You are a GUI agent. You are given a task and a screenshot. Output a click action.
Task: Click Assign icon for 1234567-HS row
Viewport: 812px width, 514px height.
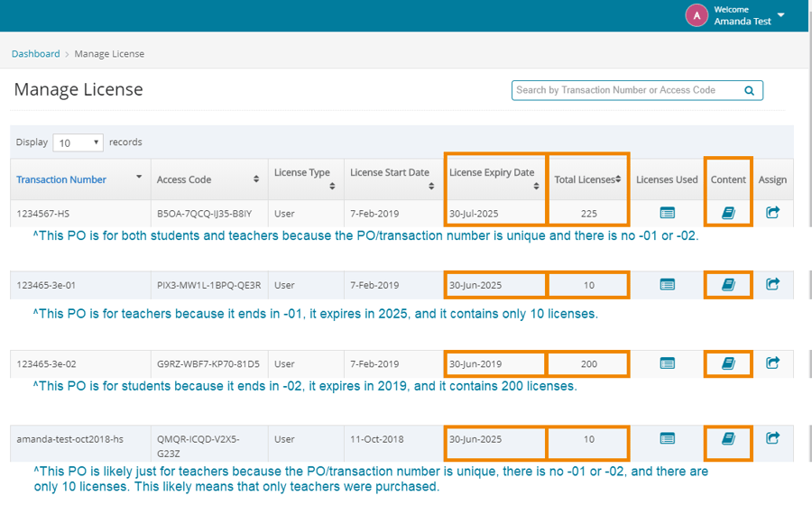[772, 213]
